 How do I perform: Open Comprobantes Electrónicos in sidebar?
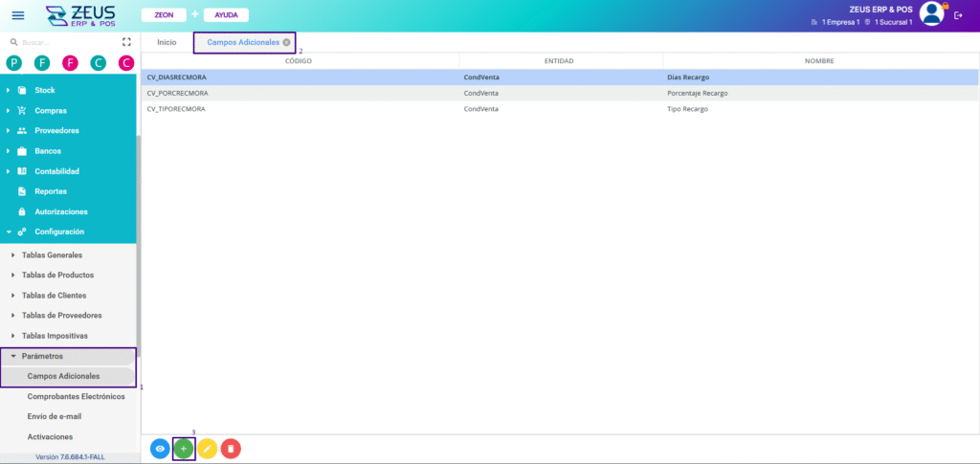pyautogui.click(x=76, y=396)
